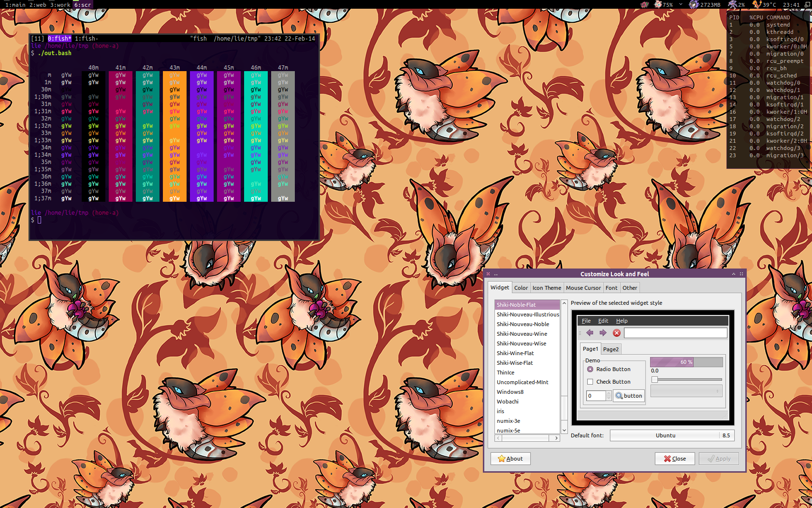Switch to the Widget tab
812x508 pixels.
(x=500, y=287)
